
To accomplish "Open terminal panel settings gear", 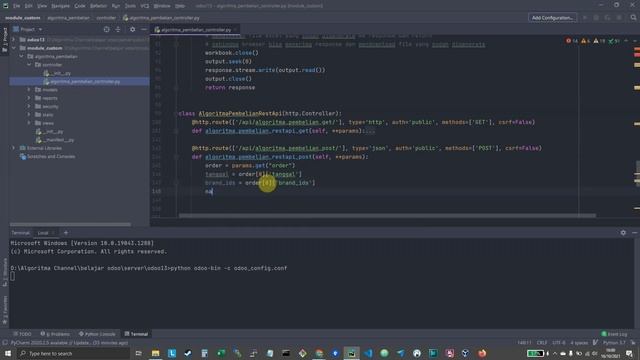I will click(x=623, y=233).
